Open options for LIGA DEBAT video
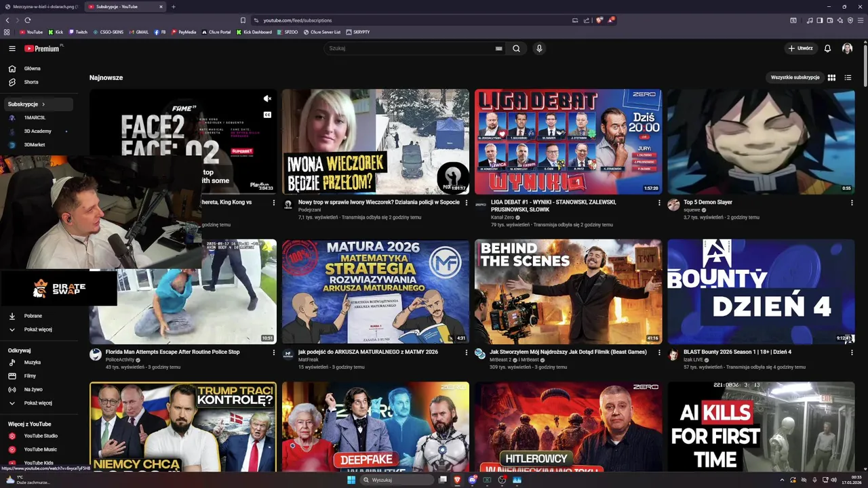 coord(658,203)
